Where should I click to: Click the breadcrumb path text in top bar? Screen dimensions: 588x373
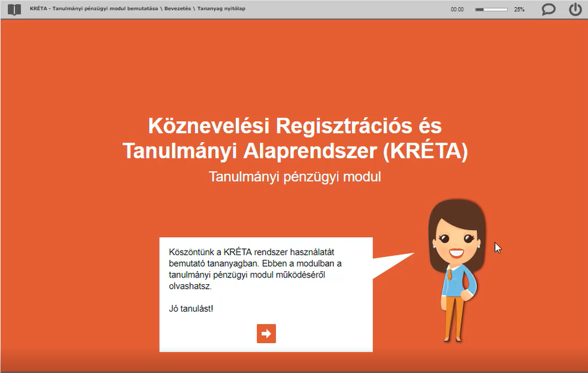pos(138,8)
